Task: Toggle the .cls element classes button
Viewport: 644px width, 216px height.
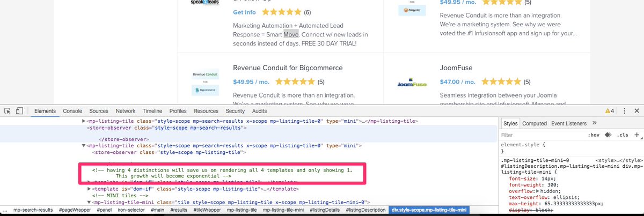Action: pyautogui.click(x=623, y=135)
